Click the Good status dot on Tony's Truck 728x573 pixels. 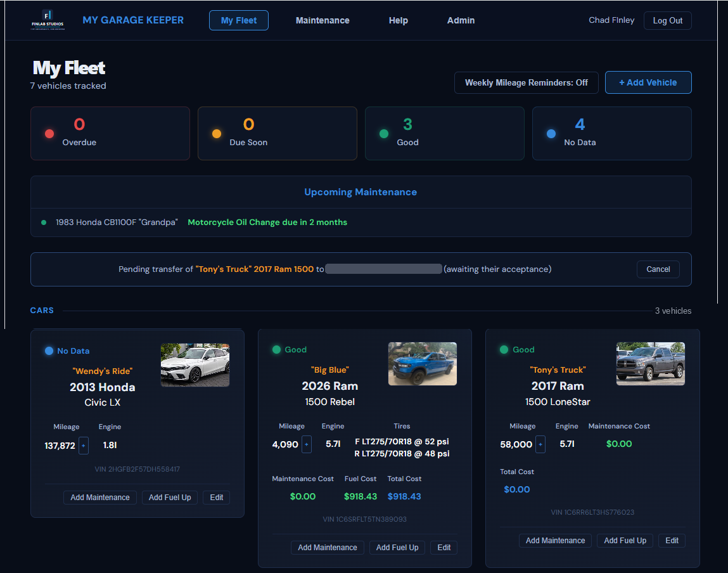click(x=504, y=350)
